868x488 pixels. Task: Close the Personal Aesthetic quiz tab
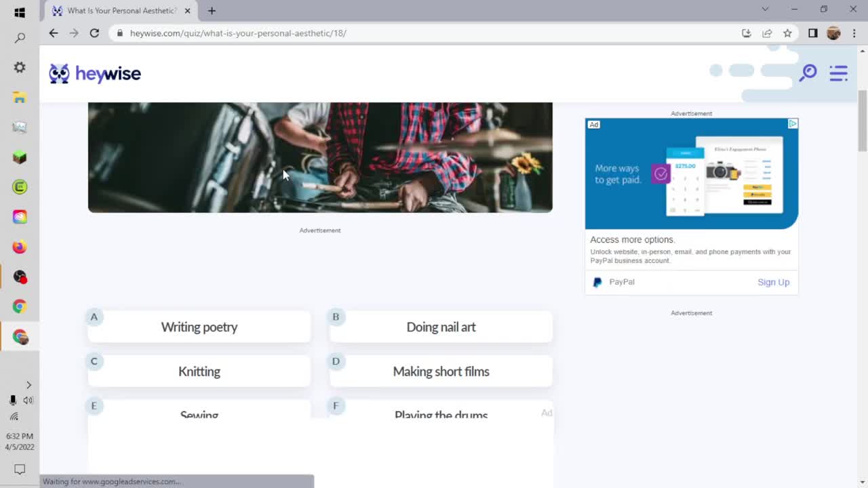click(x=188, y=11)
